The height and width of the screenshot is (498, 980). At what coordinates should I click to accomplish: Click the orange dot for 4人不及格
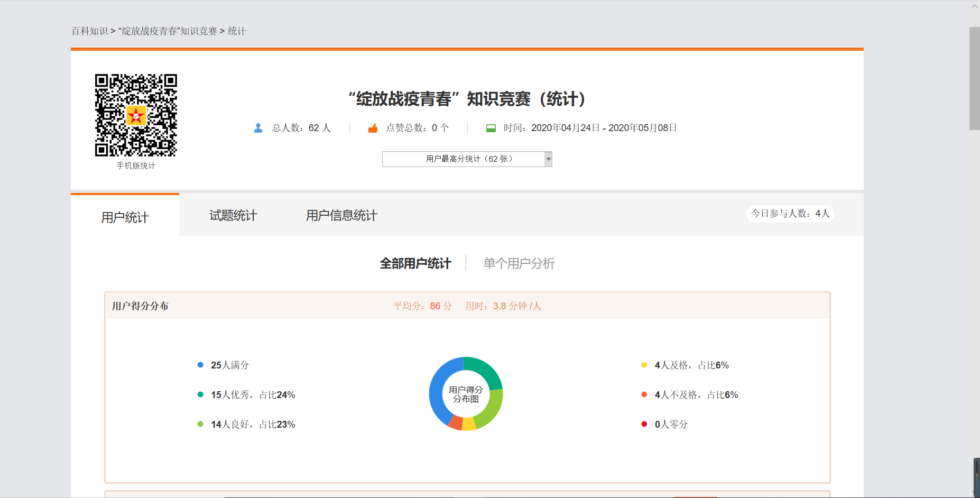pos(644,394)
